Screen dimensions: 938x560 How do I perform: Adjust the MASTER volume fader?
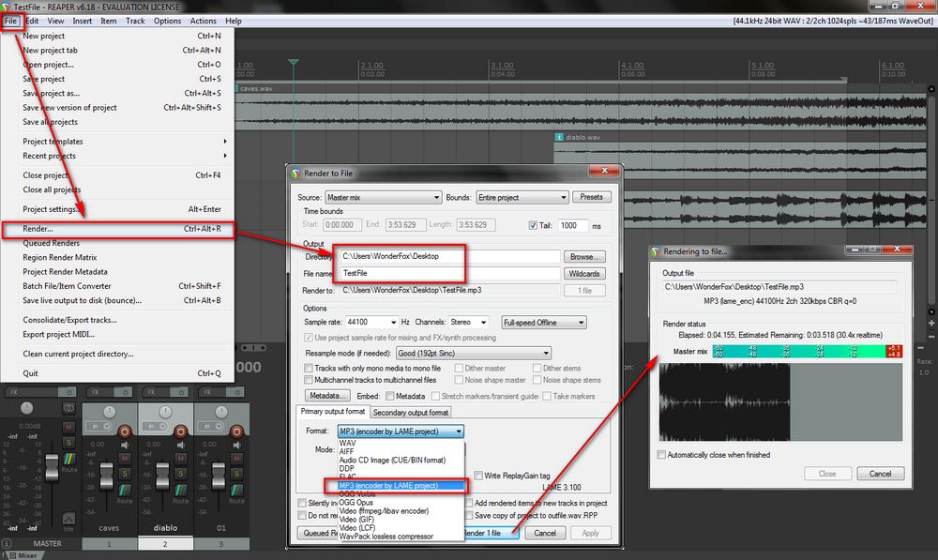click(52, 467)
